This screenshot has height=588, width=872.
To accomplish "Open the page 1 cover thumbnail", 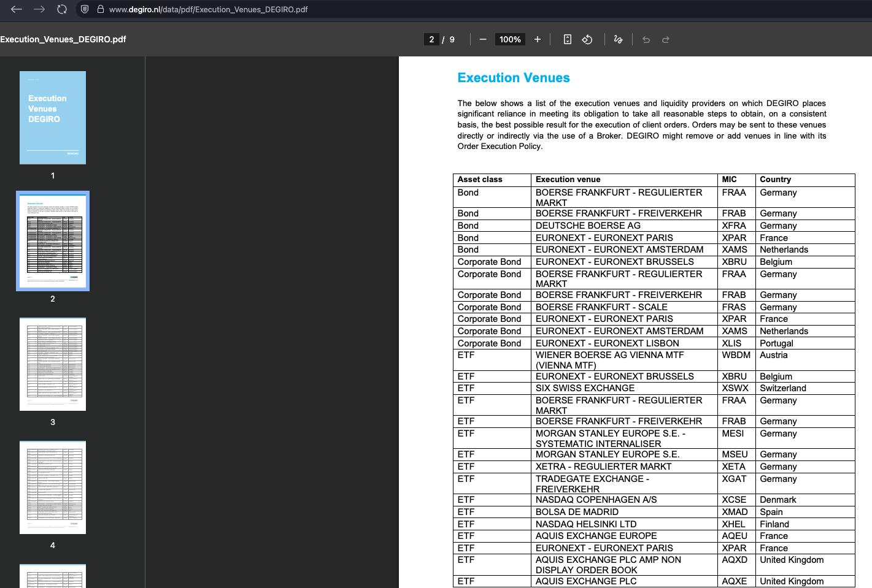I will pos(53,118).
